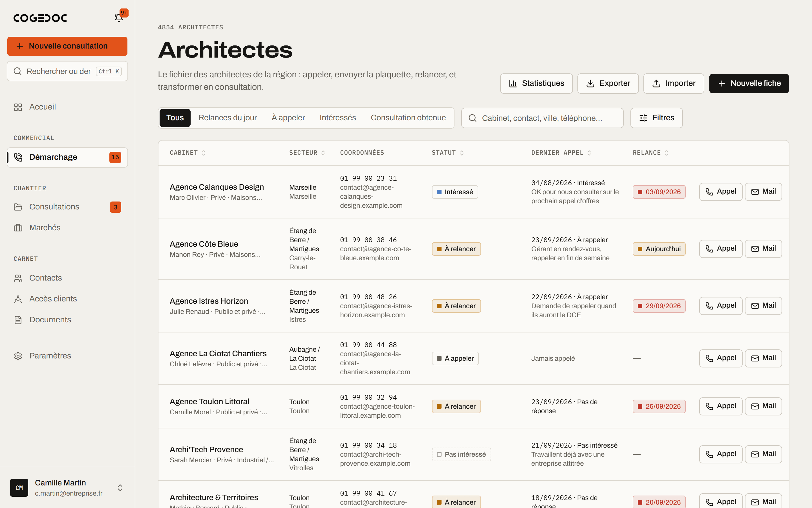Screen dimensions: 812x508
Task: Switch to Consultation obtenue tab
Action: [x=408, y=118]
